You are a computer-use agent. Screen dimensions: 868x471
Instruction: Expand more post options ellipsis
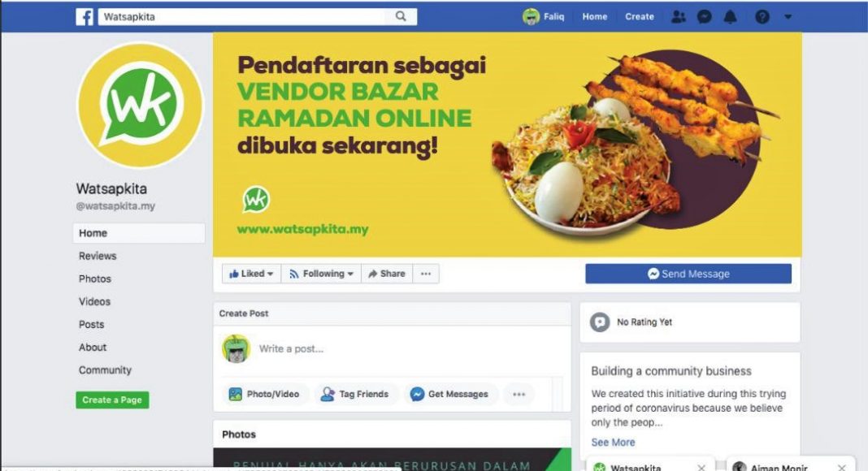click(519, 394)
